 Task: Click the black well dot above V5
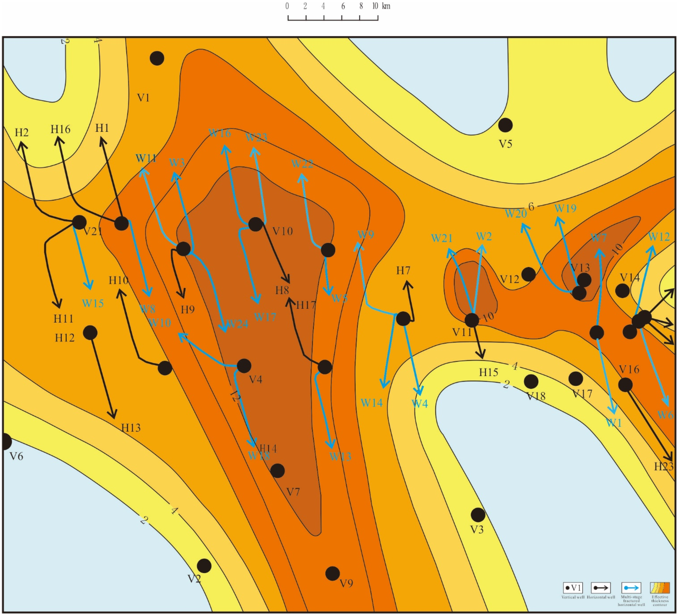(x=505, y=125)
